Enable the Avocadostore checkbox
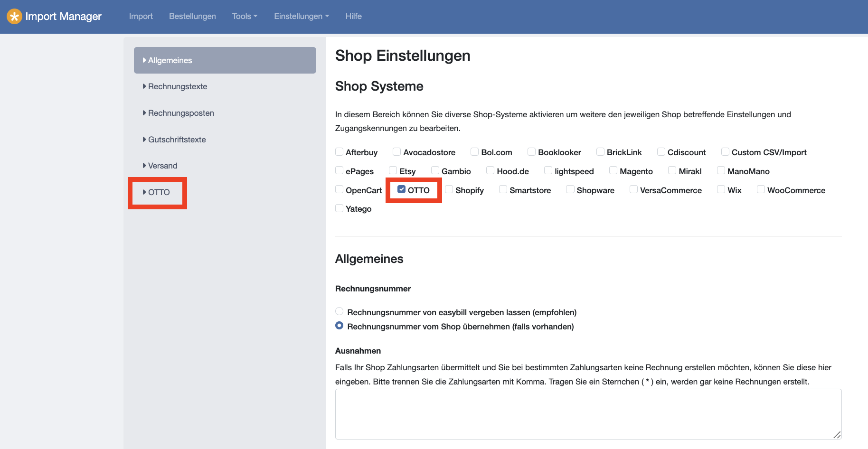 tap(397, 152)
